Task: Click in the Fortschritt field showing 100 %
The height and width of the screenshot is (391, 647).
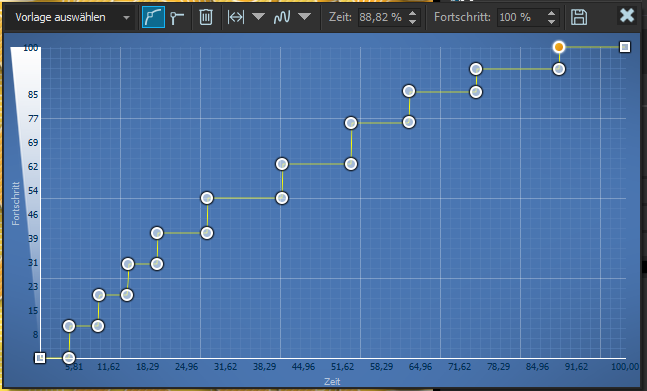Action: tap(521, 17)
